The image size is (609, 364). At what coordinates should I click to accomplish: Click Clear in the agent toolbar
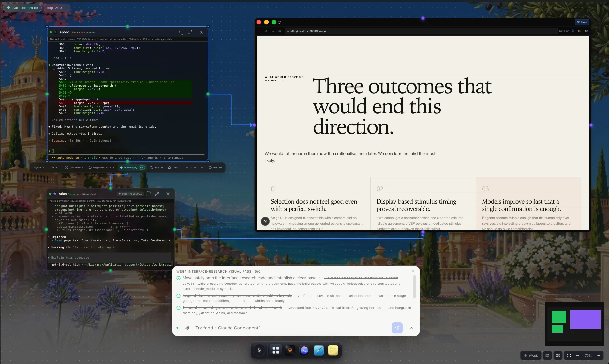173,167
